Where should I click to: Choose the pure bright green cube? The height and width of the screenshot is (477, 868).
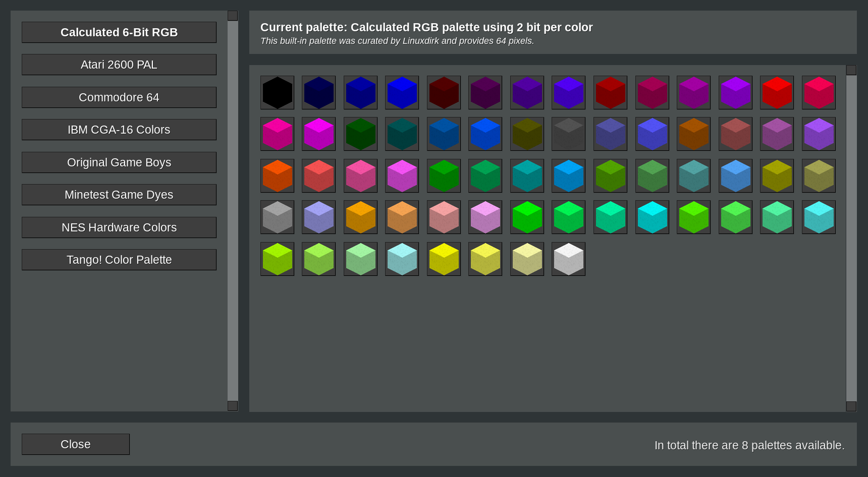[527, 217]
